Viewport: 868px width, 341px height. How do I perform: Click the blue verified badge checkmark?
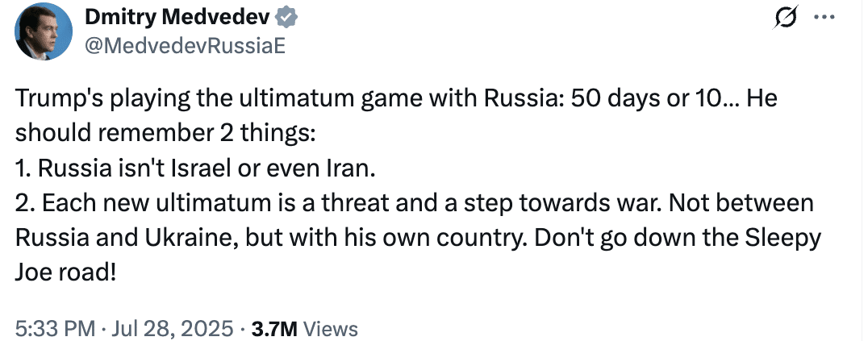(287, 19)
